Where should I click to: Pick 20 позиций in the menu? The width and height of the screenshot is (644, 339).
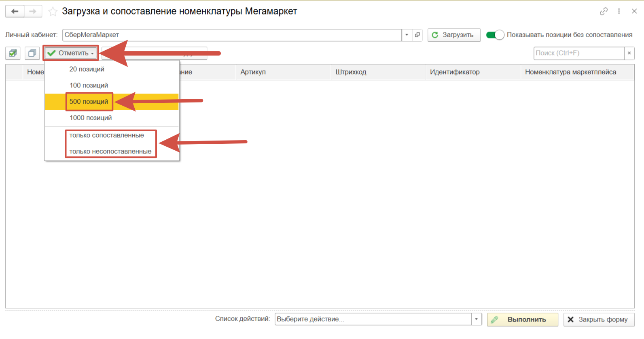[x=87, y=69]
